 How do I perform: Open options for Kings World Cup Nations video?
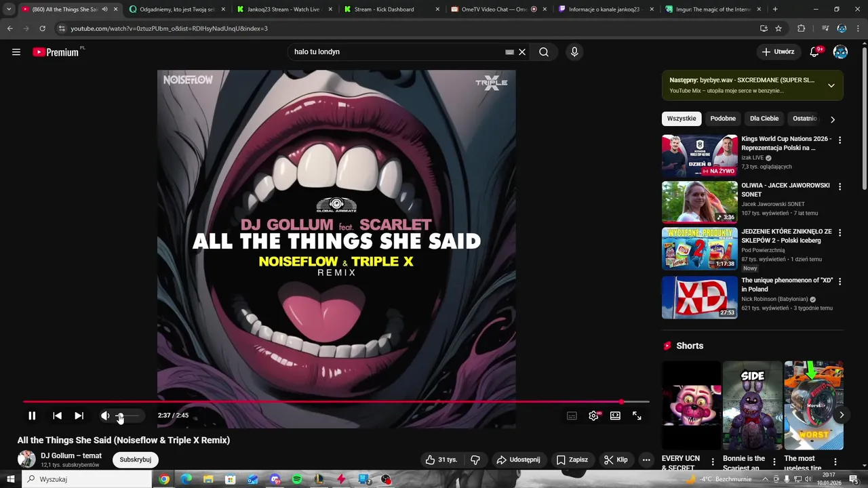coord(840,140)
